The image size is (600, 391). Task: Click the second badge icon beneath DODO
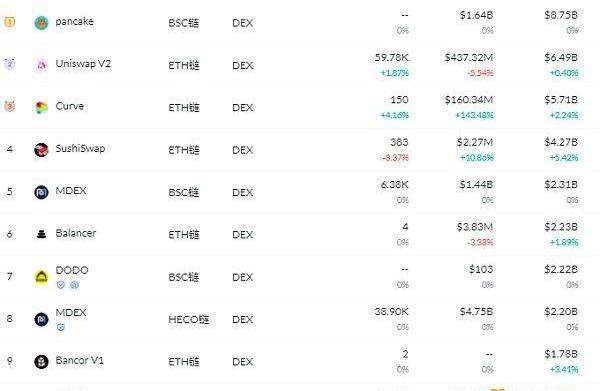74,285
